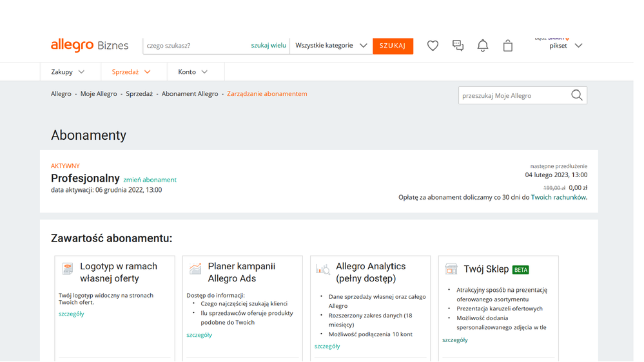644x362 pixels.
Task: Click the Allegro Analytics chart icon
Action: pos(323,269)
